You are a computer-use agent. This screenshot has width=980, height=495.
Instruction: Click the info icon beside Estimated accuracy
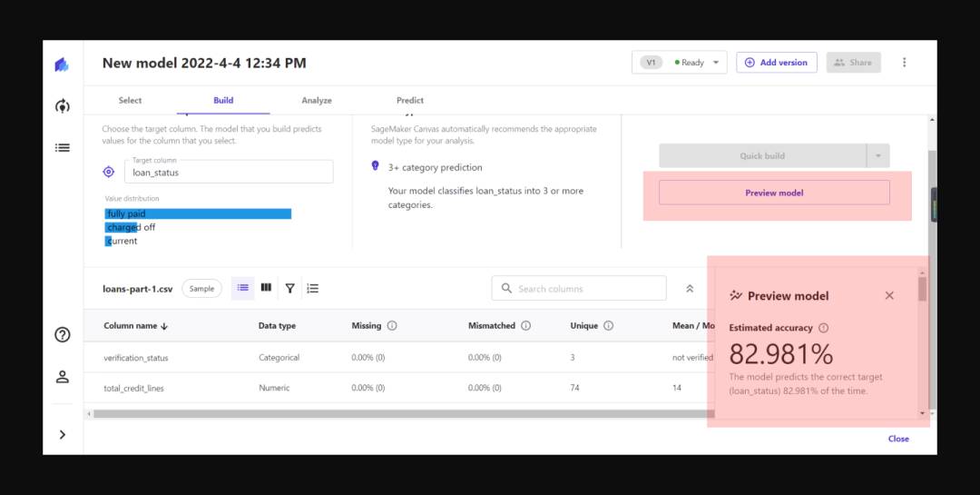click(824, 328)
